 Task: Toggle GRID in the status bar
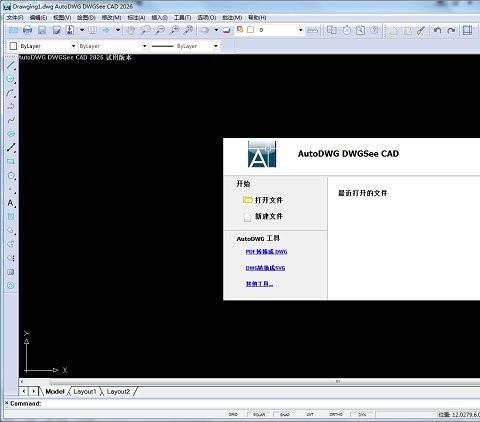click(x=233, y=414)
